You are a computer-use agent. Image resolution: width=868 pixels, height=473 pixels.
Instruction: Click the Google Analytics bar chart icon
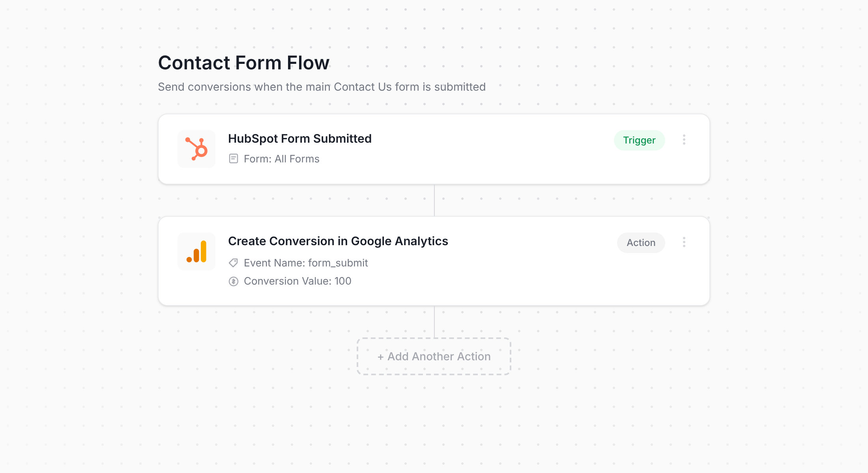[196, 251]
